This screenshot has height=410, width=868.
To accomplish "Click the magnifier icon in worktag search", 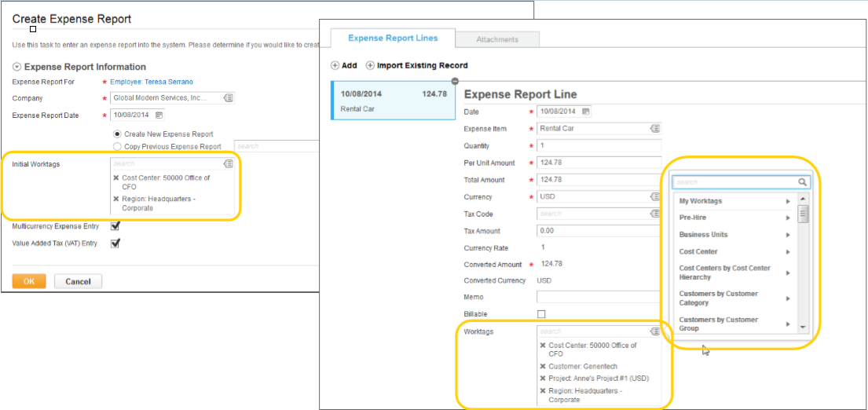I will pos(802,181).
